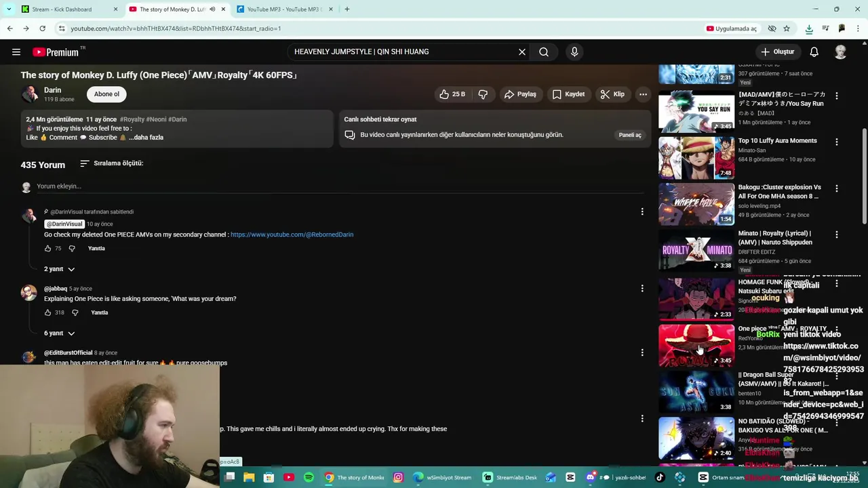Click Yanıtla under jabbaq's comment

[x=100, y=312]
